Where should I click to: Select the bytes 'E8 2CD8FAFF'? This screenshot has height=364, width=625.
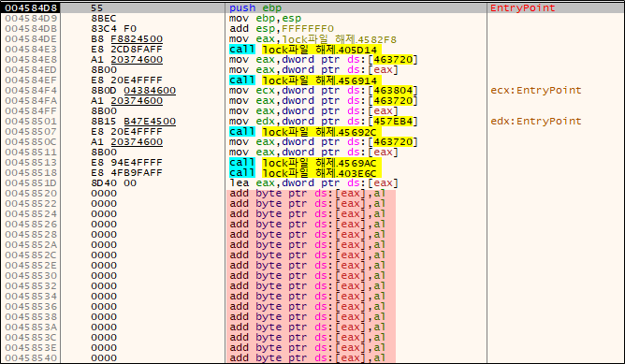pos(126,50)
